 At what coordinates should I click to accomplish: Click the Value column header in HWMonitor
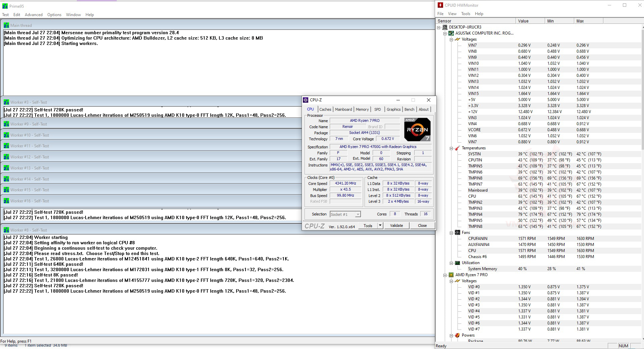coord(530,21)
